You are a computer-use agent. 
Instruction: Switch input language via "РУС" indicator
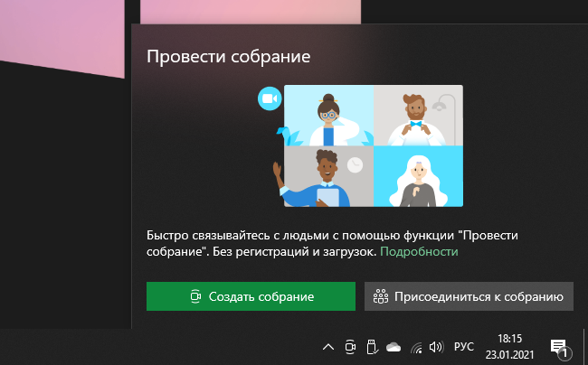[464, 347]
